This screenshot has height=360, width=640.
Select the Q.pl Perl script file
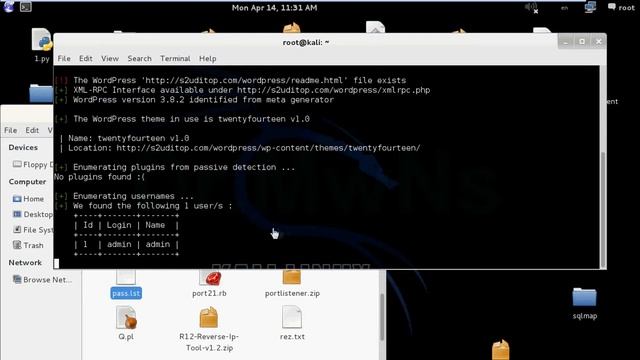click(126, 324)
